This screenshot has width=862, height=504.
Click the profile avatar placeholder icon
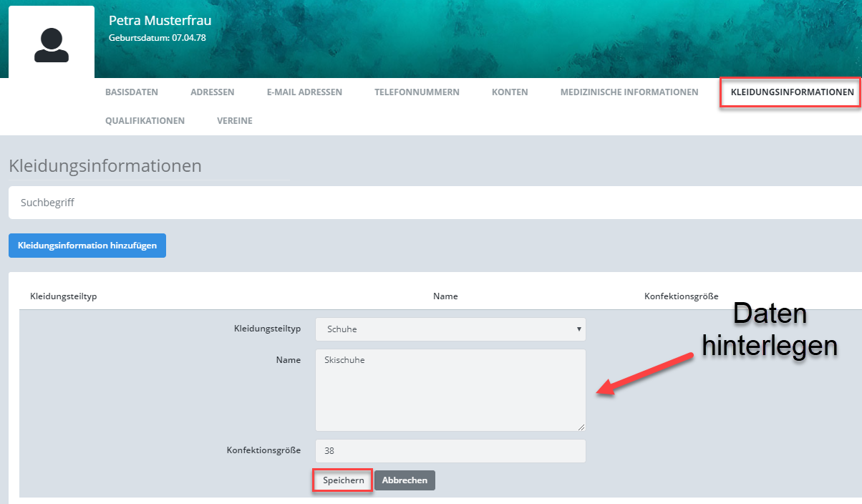click(52, 45)
